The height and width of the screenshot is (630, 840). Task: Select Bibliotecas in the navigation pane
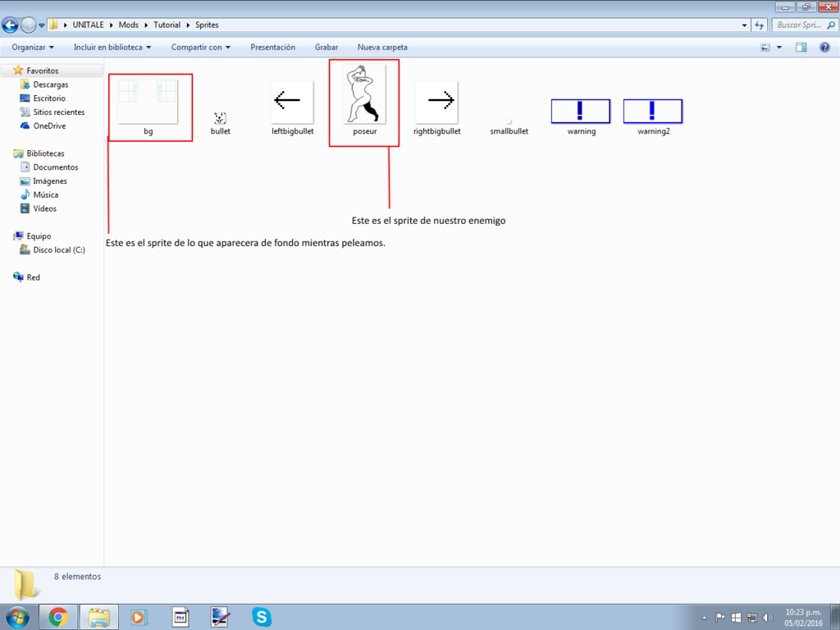[x=45, y=153]
